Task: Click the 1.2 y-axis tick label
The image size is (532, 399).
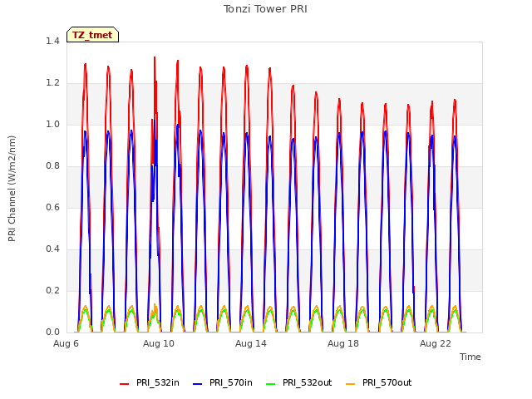Action: tap(52, 83)
